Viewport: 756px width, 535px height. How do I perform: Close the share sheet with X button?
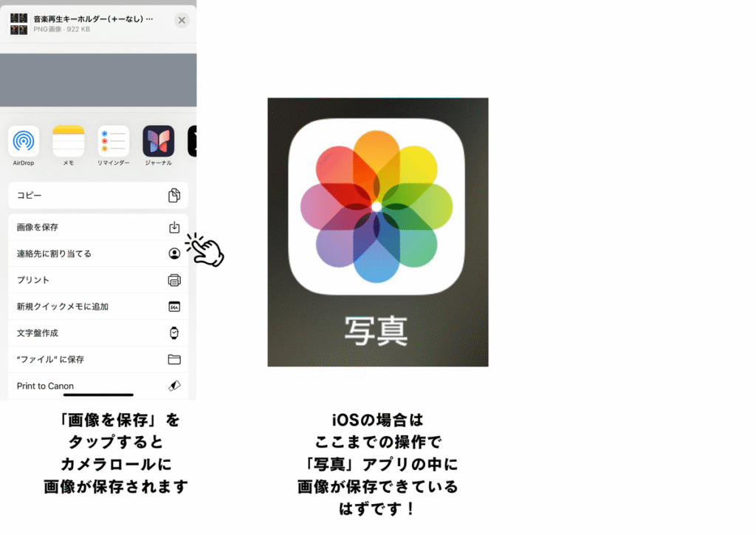click(x=182, y=20)
